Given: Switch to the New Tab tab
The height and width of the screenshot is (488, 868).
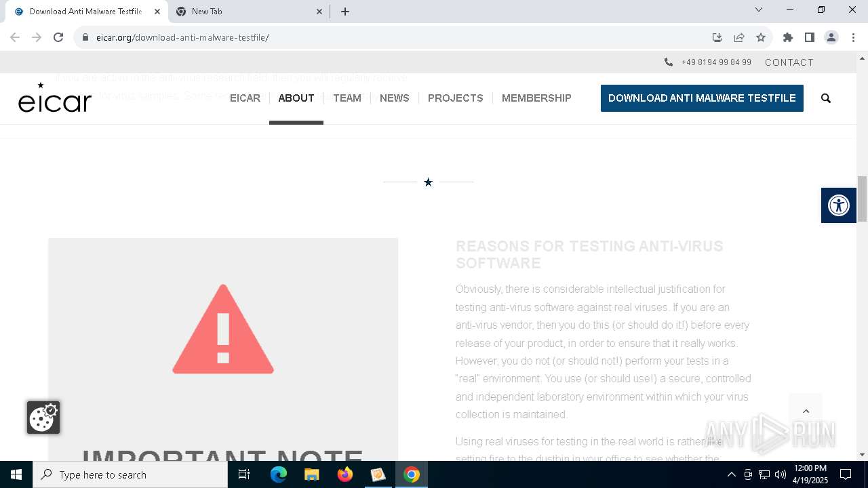Looking at the screenshot, I should click(x=249, y=12).
